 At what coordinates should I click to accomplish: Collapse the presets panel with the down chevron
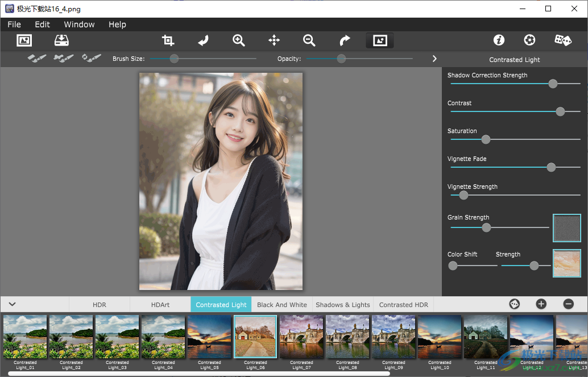[x=12, y=304]
